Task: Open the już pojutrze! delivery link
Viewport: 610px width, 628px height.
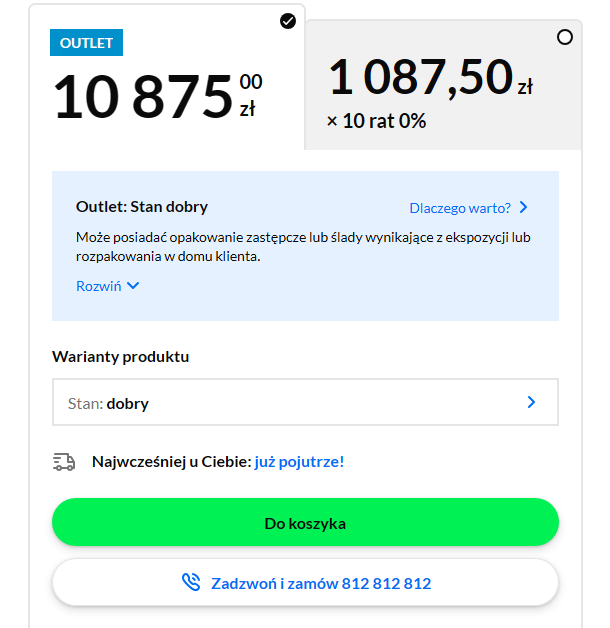Action: click(299, 462)
